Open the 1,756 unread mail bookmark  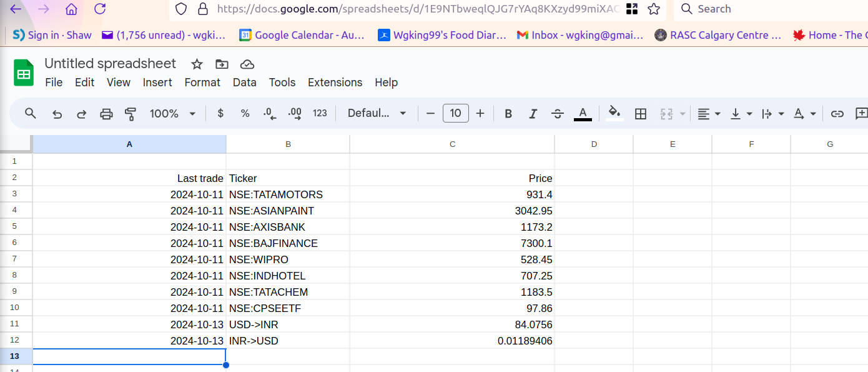[164, 35]
